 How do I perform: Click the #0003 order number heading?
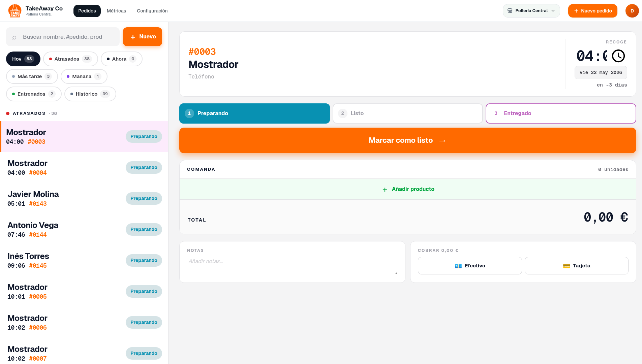click(202, 52)
